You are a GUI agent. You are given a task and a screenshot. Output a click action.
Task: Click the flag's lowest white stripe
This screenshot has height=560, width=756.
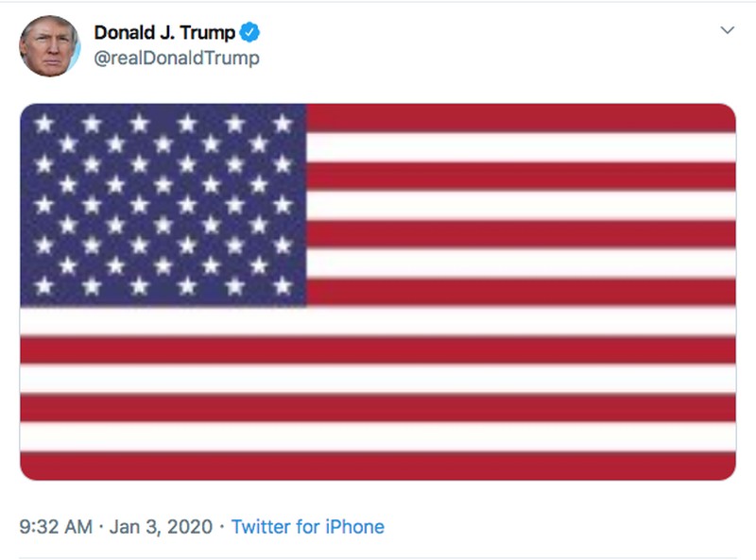coord(378,436)
